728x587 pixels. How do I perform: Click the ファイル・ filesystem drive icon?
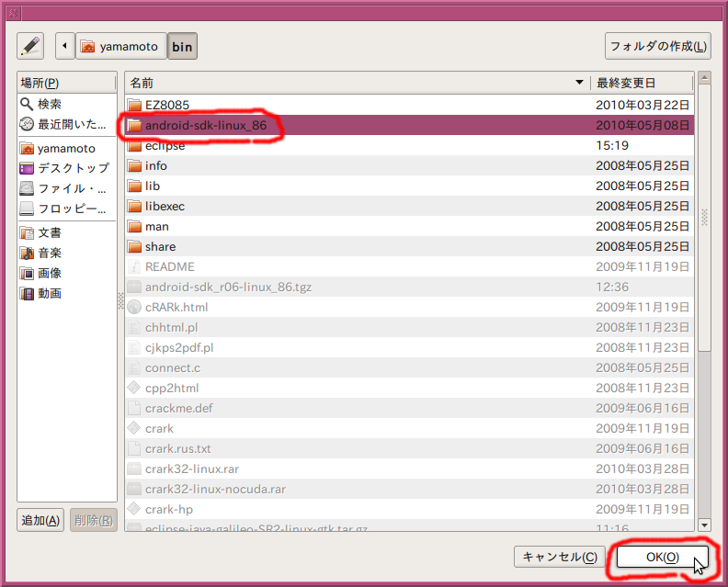tap(27, 188)
